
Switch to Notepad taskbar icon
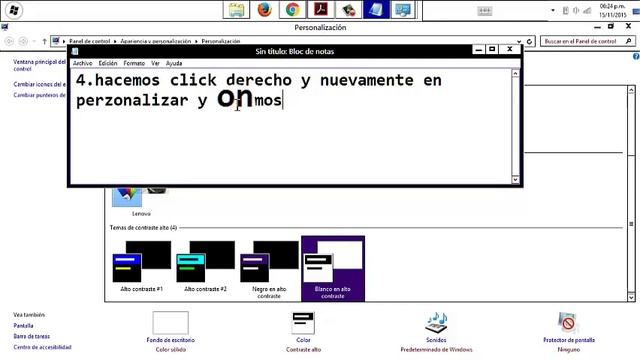coord(376,10)
